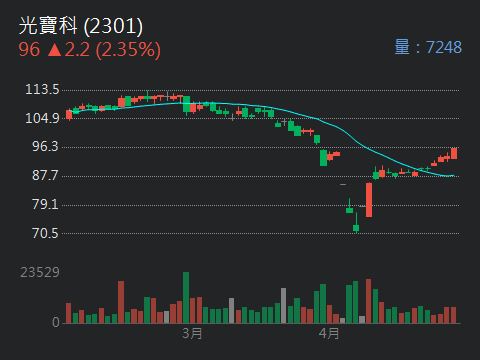Click the 3月 date axis label

(192, 333)
